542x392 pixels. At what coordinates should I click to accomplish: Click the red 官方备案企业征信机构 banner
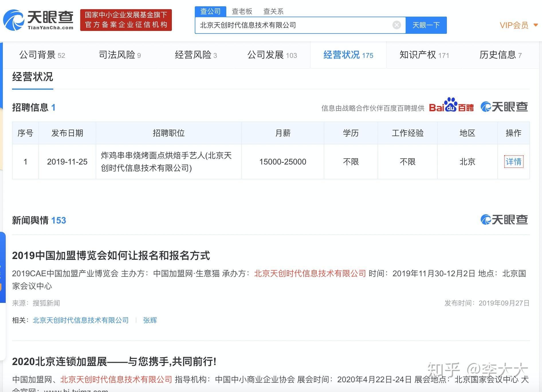pos(126,20)
